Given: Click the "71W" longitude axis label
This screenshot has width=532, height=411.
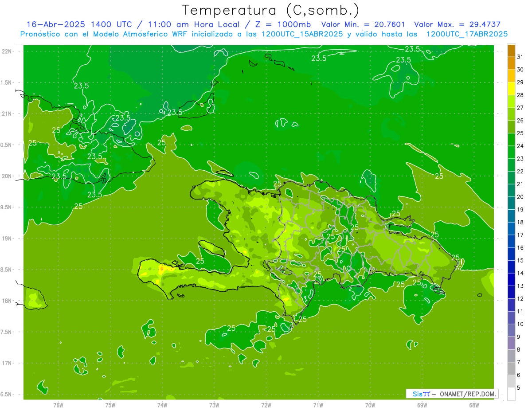Looking at the screenshot, I should [x=318, y=405].
